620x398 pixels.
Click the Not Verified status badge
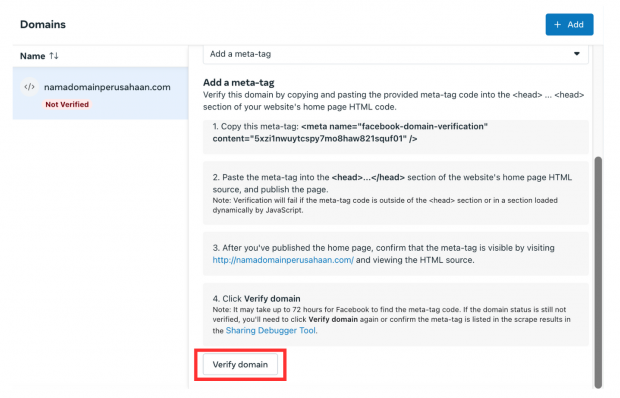click(67, 104)
